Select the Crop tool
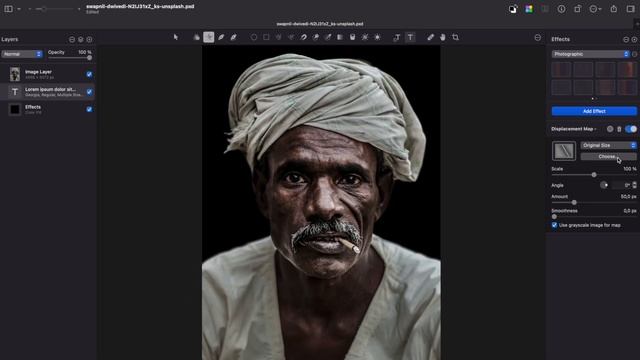This screenshot has height=360, width=640. [456, 37]
